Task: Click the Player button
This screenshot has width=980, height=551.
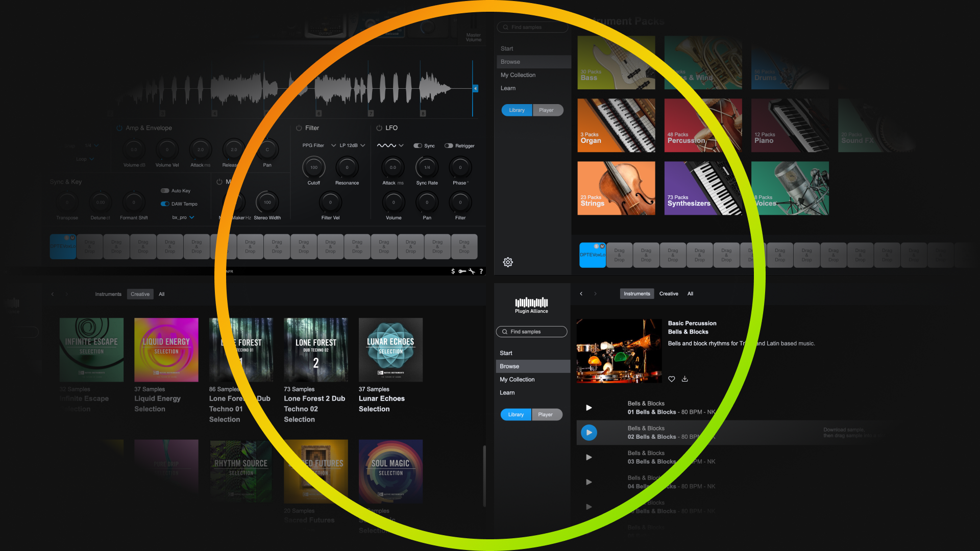Action: (545, 415)
